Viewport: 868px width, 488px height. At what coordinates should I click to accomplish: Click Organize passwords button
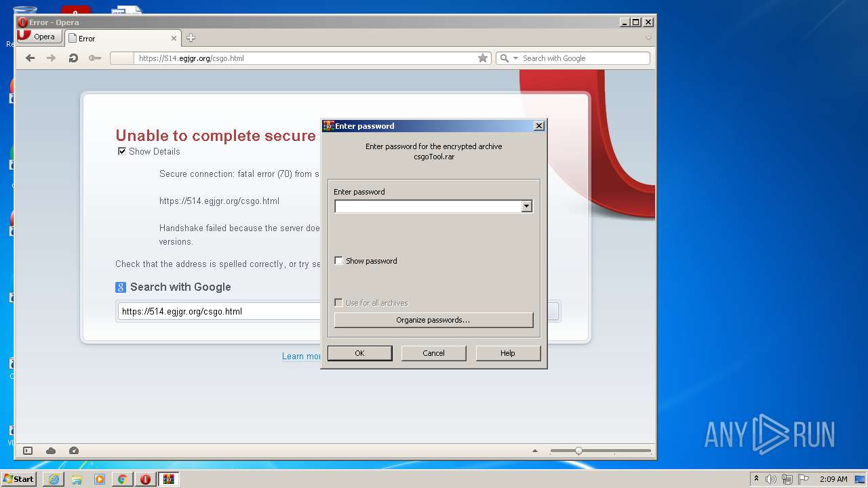click(x=433, y=320)
